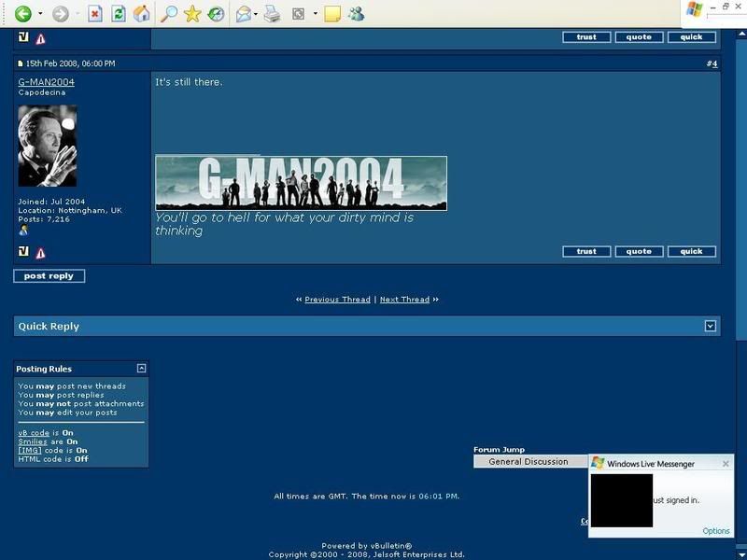Open the Forum Jump General Discussion dropdown
Viewport: 747px width, 560px height.
tap(529, 461)
